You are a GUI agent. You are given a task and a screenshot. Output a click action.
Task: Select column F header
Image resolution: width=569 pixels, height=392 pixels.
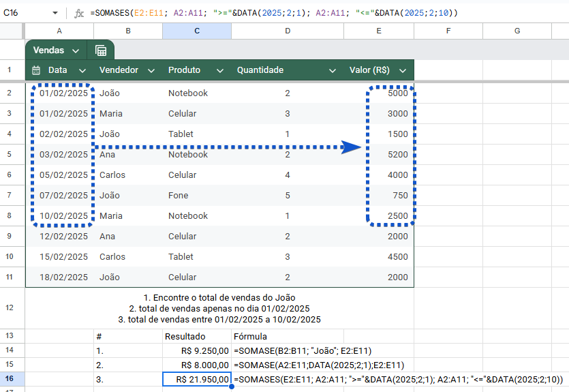448,31
